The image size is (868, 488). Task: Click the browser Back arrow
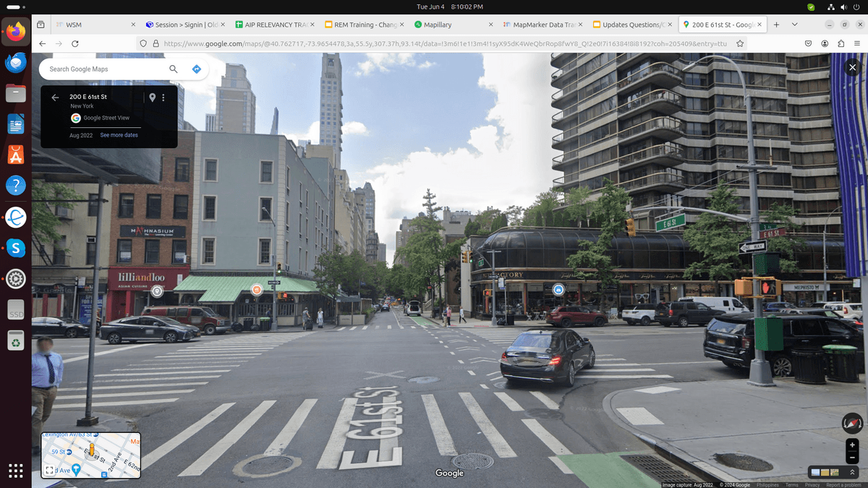pos(42,43)
